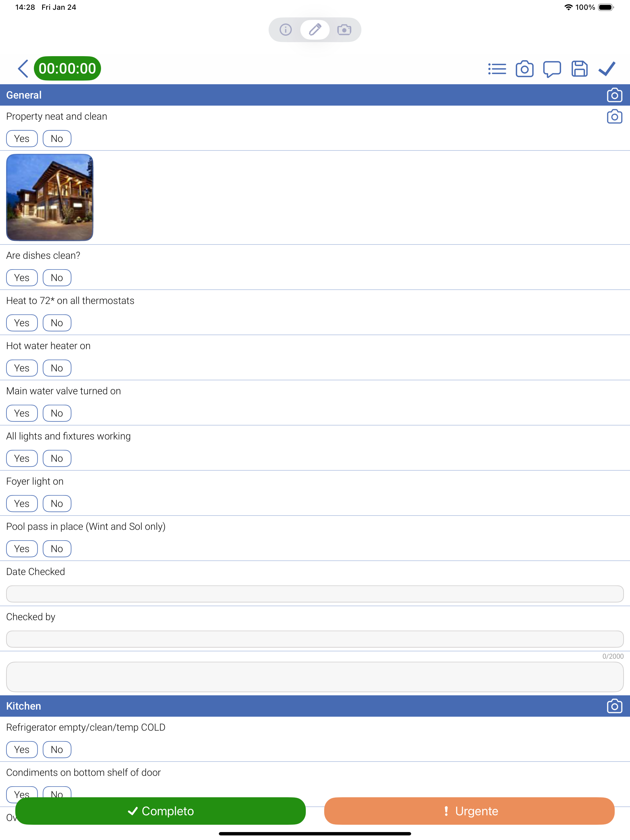Switch to the info tab at top
This screenshot has width=630, height=840.
(x=286, y=30)
